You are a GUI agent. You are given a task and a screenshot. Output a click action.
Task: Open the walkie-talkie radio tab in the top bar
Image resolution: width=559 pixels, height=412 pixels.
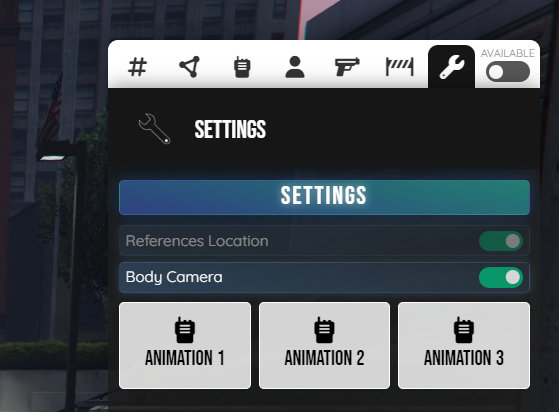[242, 67]
